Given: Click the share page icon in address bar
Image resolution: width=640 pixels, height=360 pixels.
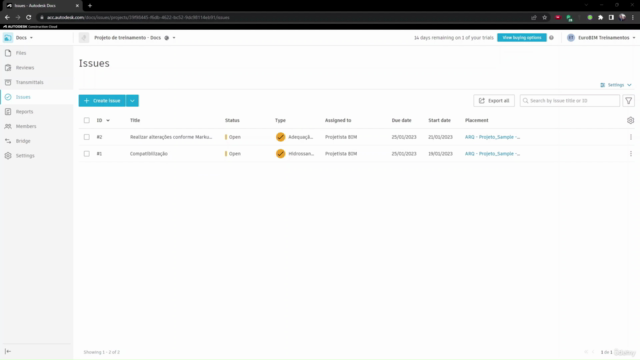Looking at the screenshot, I should [533, 18].
